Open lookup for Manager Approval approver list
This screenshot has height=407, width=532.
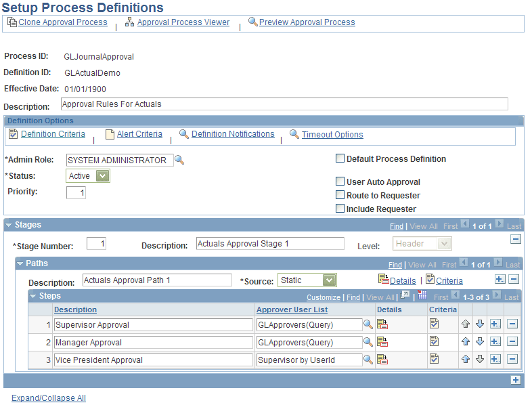368,342
